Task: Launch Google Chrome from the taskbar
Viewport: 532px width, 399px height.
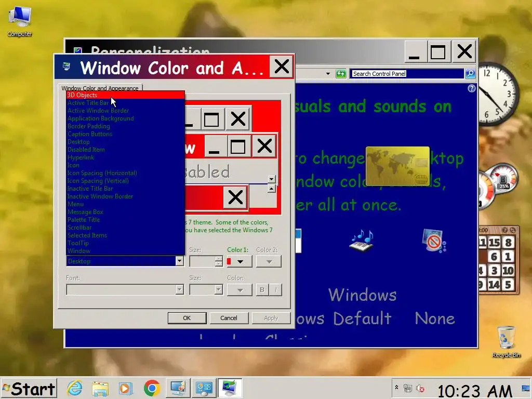Action: point(152,388)
